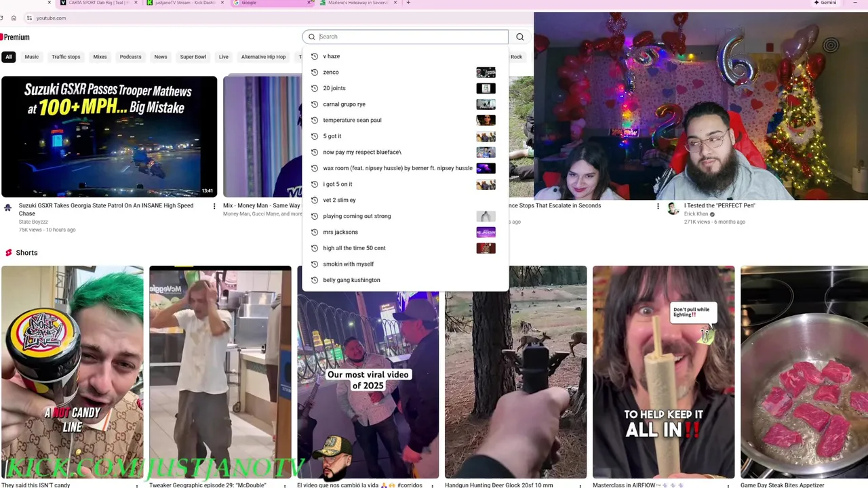Choose 'wax room' nipsey hussle suggestion

tap(405, 168)
